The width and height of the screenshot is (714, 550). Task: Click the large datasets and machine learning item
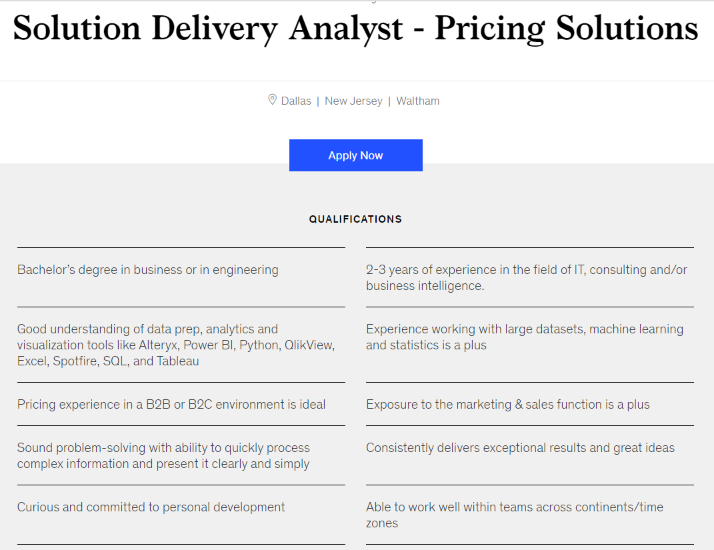(x=525, y=337)
